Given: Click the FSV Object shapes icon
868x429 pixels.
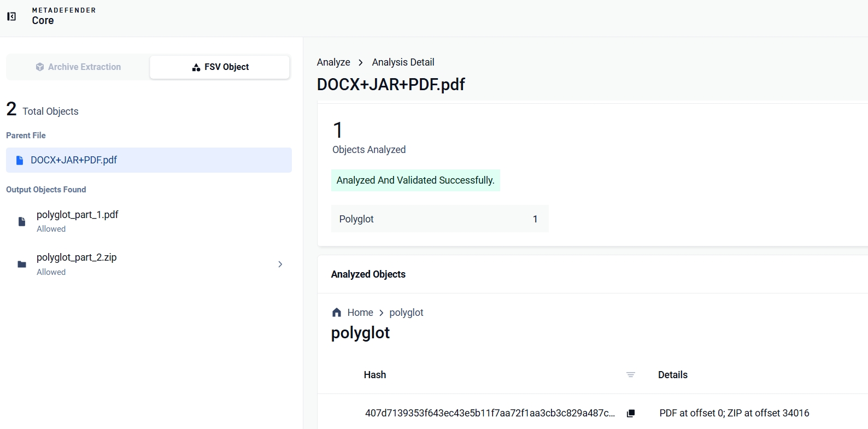Looking at the screenshot, I should (196, 67).
